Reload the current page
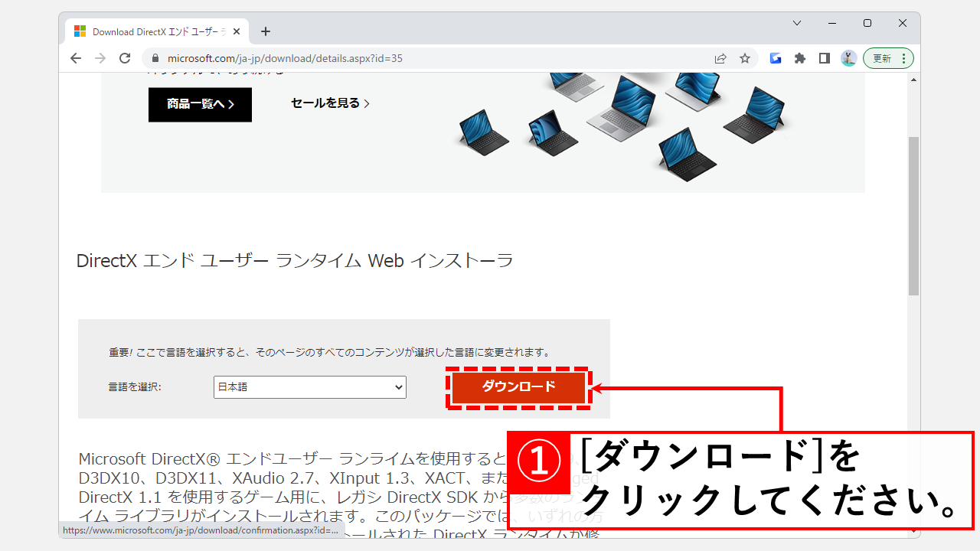 tap(125, 58)
